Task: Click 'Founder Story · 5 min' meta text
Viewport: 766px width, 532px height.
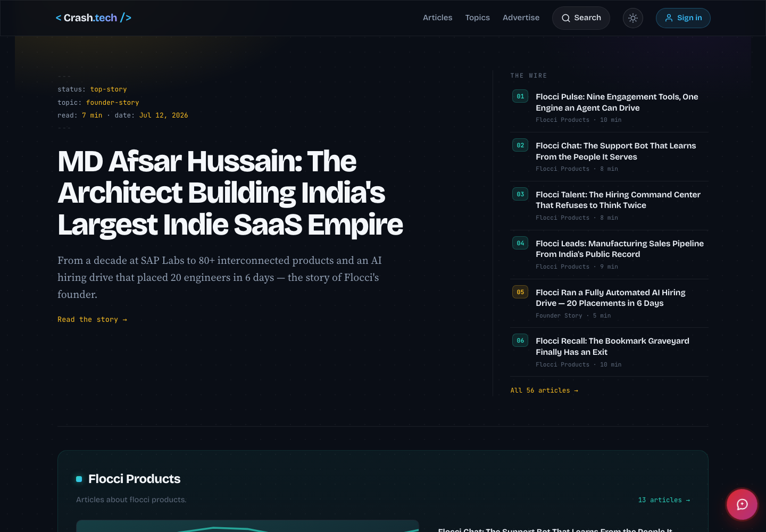Action: point(573,316)
